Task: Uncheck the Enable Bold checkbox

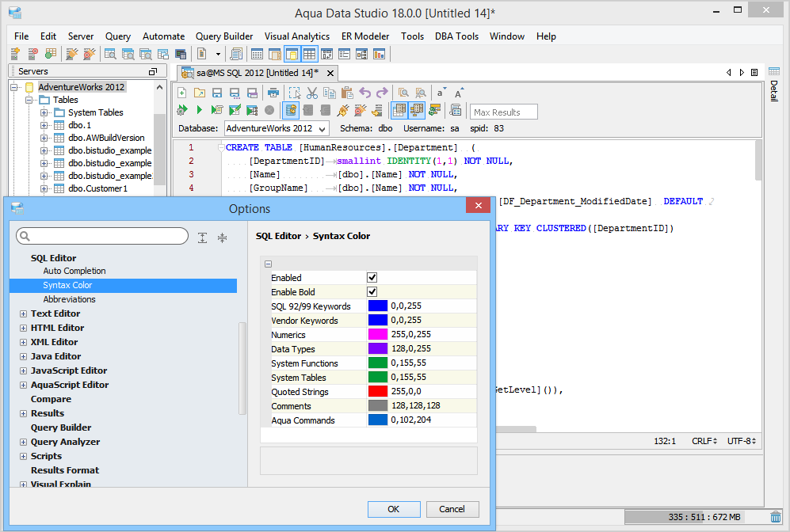Action: tap(372, 291)
